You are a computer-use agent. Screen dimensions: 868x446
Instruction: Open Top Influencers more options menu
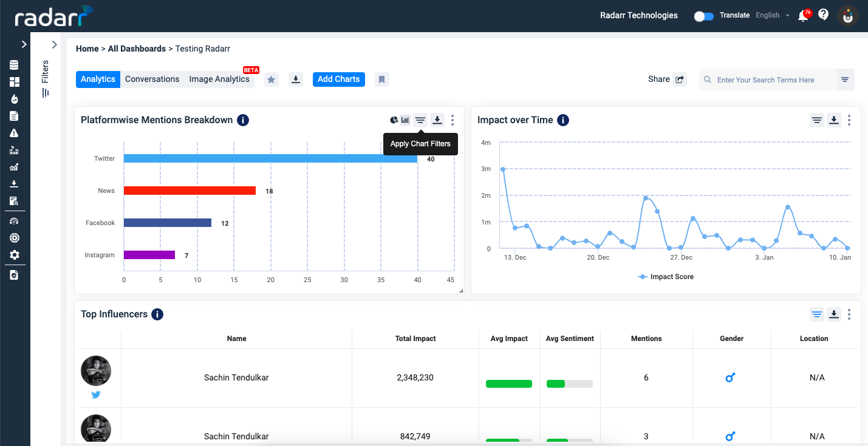point(849,314)
